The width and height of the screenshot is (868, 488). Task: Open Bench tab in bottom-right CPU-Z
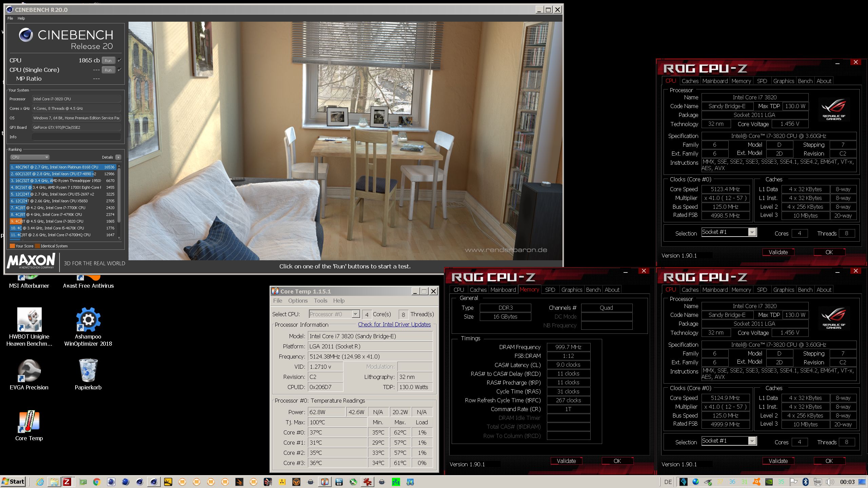805,290
